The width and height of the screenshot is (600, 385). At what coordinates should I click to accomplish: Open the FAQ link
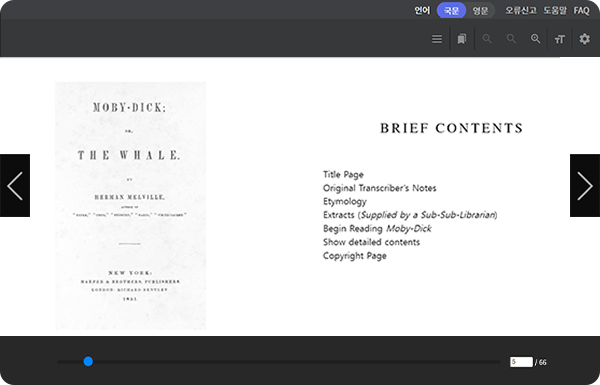coord(581,10)
